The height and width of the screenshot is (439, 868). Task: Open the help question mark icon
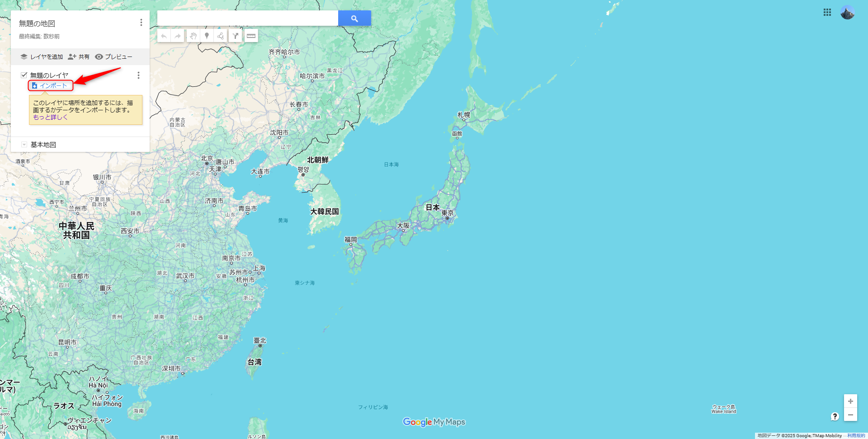pyautogui.click(x=835, y=416)
